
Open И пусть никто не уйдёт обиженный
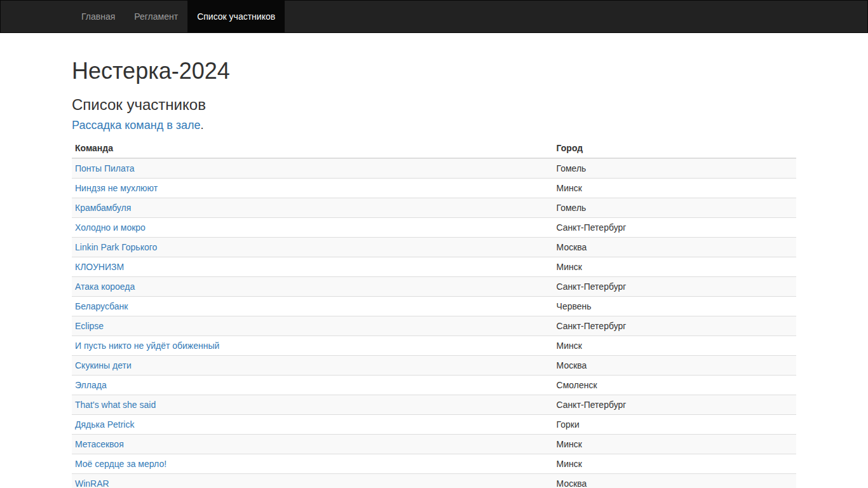pyautogui.click(x=147, y=346)
